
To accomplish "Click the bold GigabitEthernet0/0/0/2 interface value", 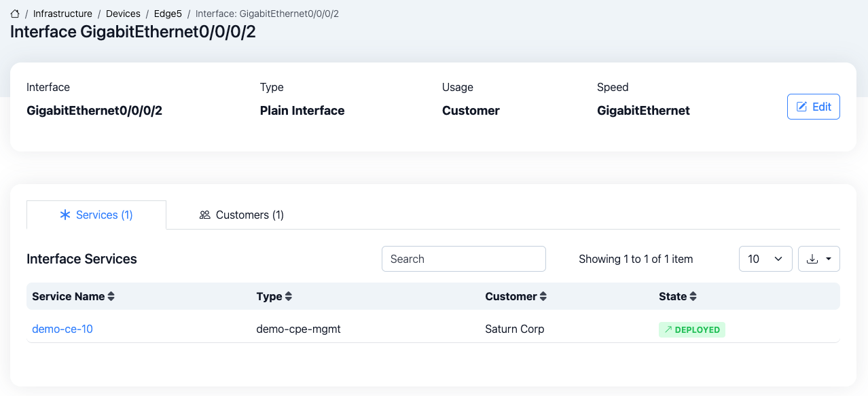I will (94, 111).
